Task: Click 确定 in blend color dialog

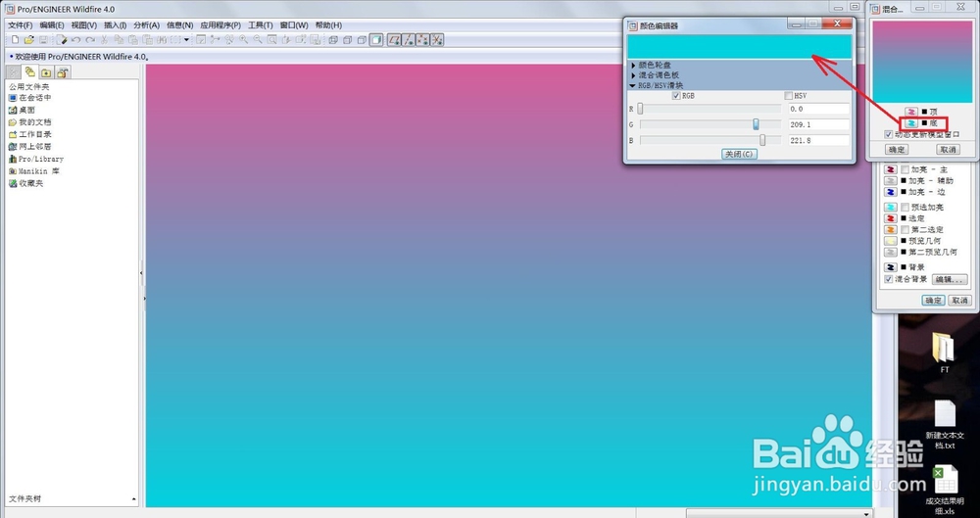Action: 897,150
